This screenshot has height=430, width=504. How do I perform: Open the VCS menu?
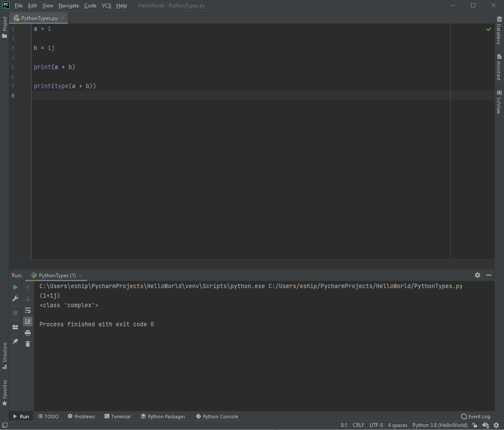pyautogui.click(x=106, y=6)
